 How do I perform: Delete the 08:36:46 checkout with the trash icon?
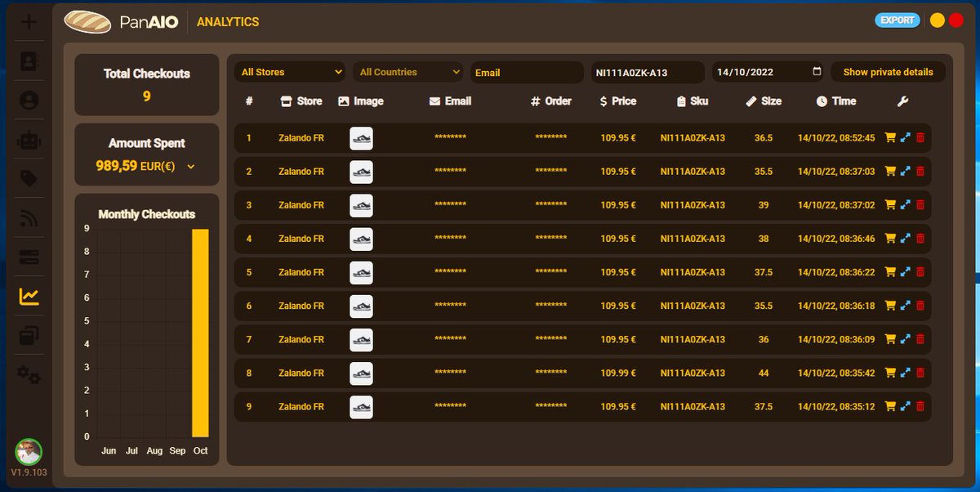(920, 239)
